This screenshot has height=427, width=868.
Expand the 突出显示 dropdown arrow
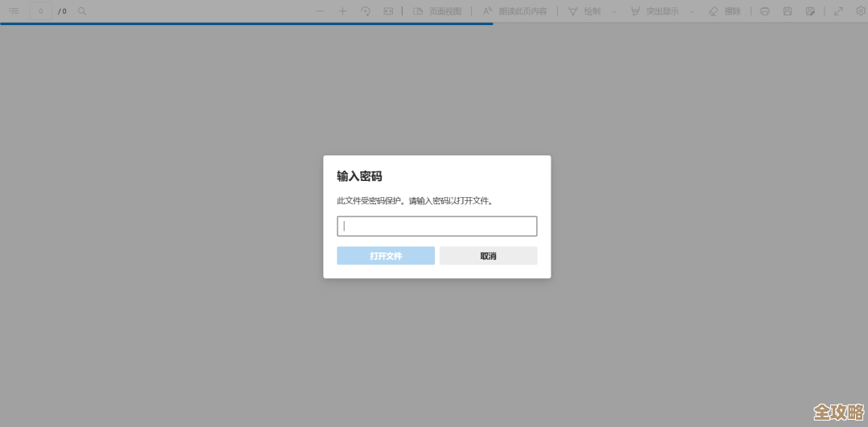(691, 11)
